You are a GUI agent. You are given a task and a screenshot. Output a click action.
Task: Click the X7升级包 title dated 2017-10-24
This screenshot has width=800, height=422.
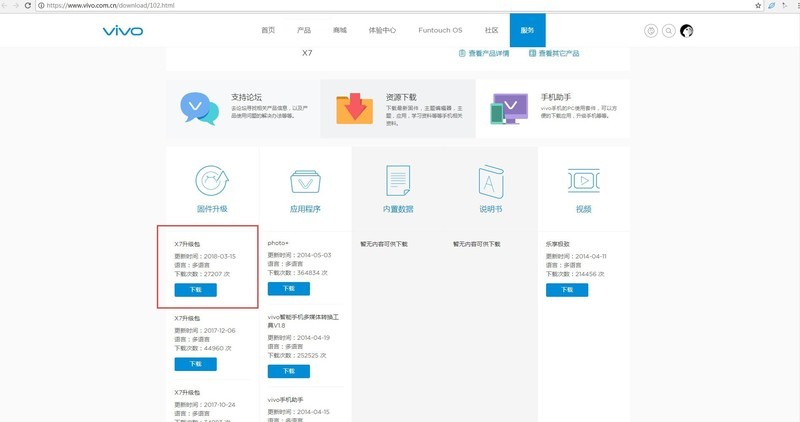[187, 392]
